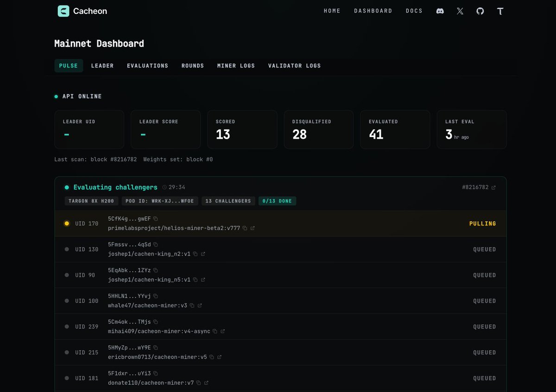Click the PULLING status for UID 170
The height and width of the screenshot is (392, 556).
(483, 224)
